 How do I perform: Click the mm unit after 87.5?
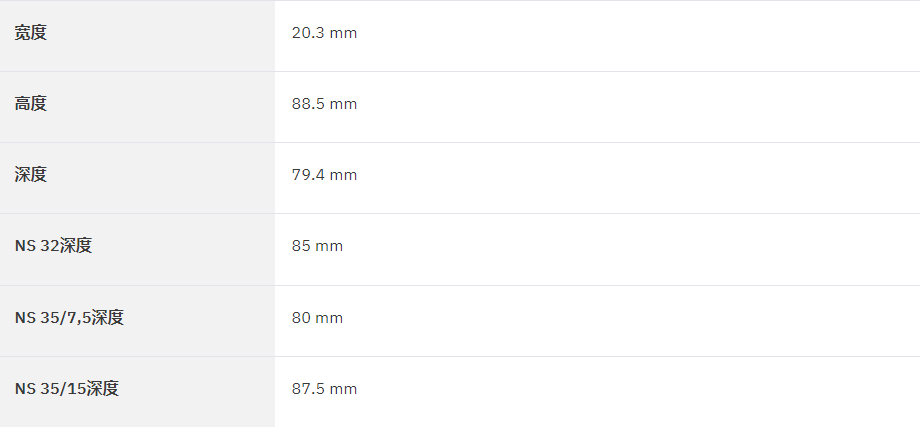pos(343,389)
